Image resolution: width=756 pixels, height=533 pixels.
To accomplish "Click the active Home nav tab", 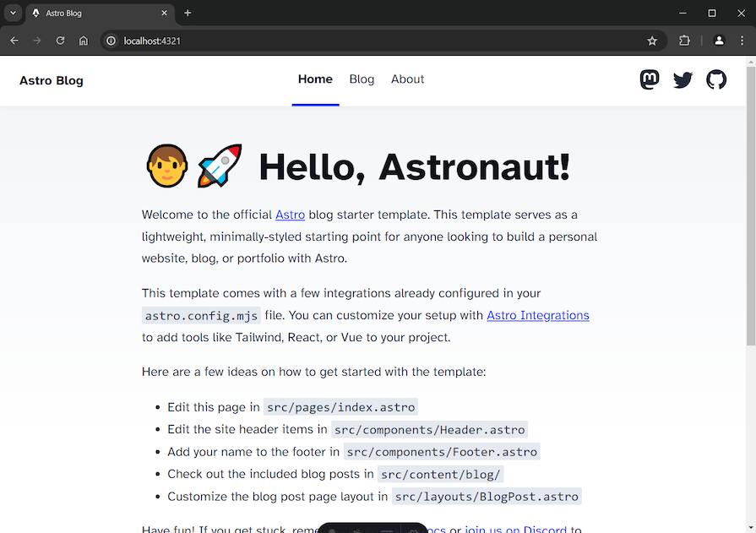I will tap(315, 79).
